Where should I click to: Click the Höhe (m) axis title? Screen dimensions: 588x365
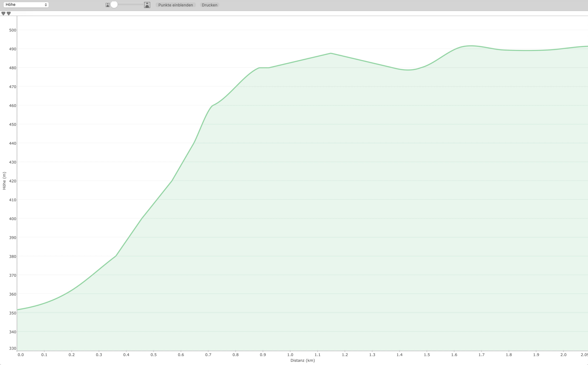point(4,181)
